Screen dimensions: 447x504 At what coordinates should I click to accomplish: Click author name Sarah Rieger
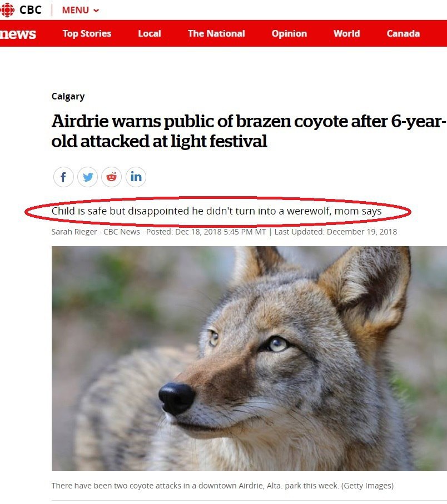[x=74, y=232]
